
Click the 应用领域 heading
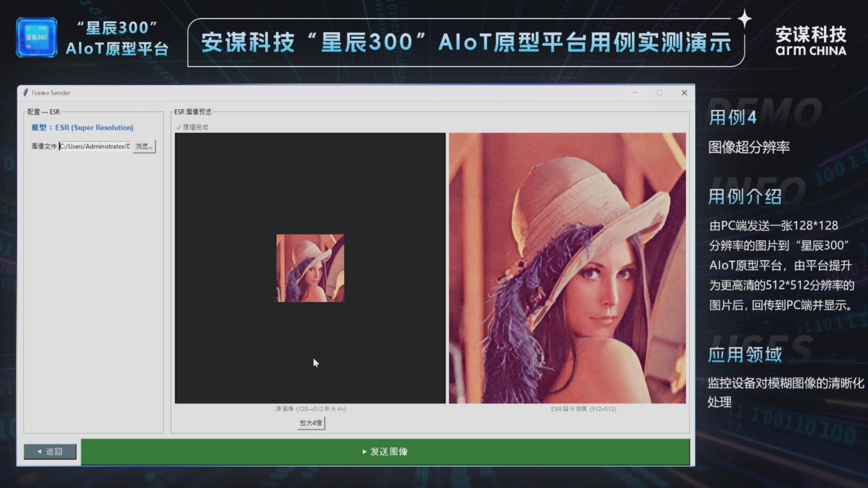tap(745, 355)
